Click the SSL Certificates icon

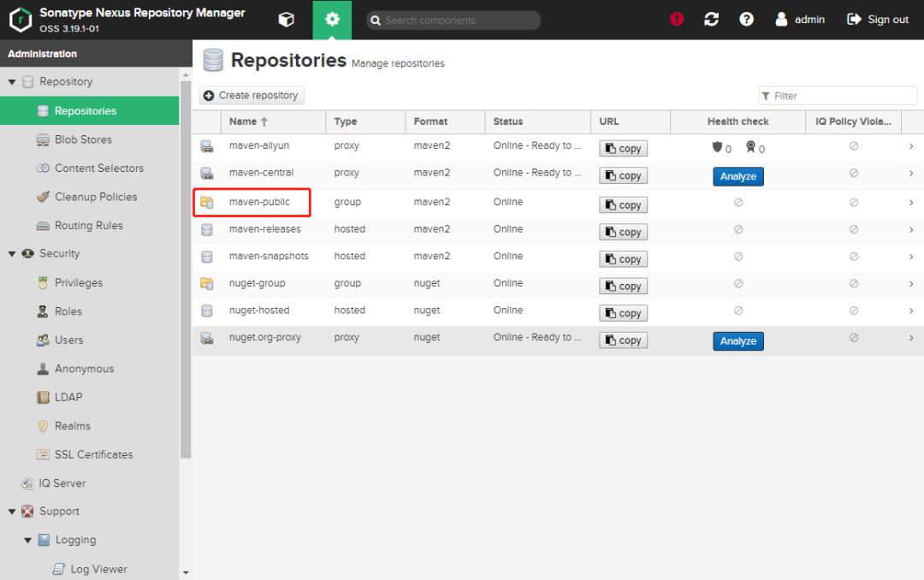pos(43,454)
